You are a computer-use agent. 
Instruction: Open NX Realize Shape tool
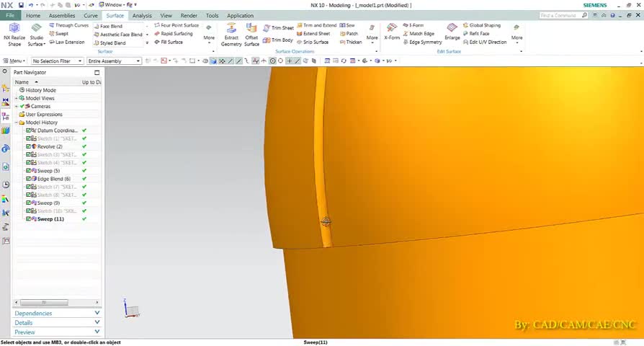tap(14, 34)
